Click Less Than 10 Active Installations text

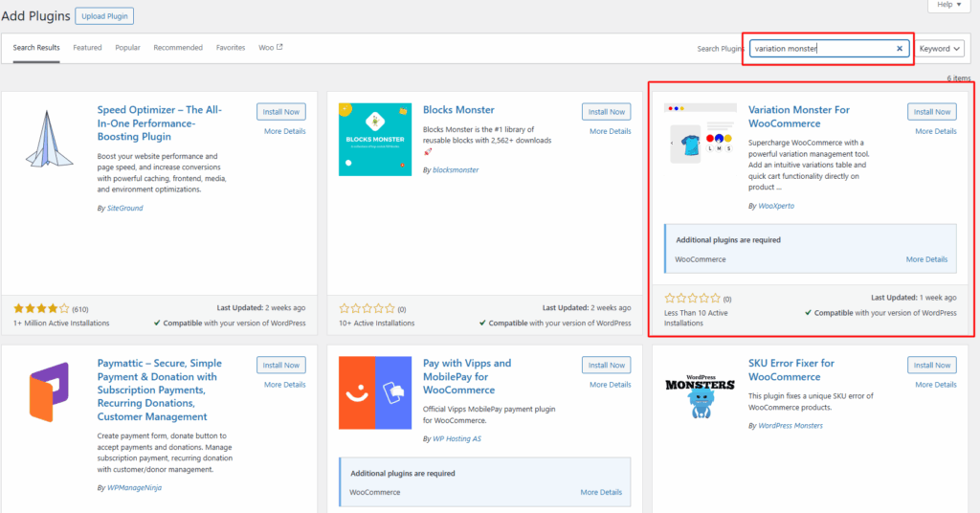696,318
